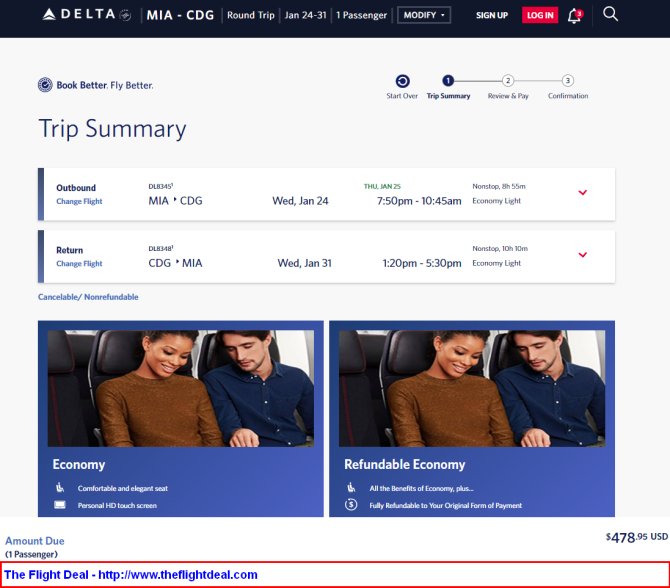Click seat icon beside Comfortable and elegant seat

[60, 488]
